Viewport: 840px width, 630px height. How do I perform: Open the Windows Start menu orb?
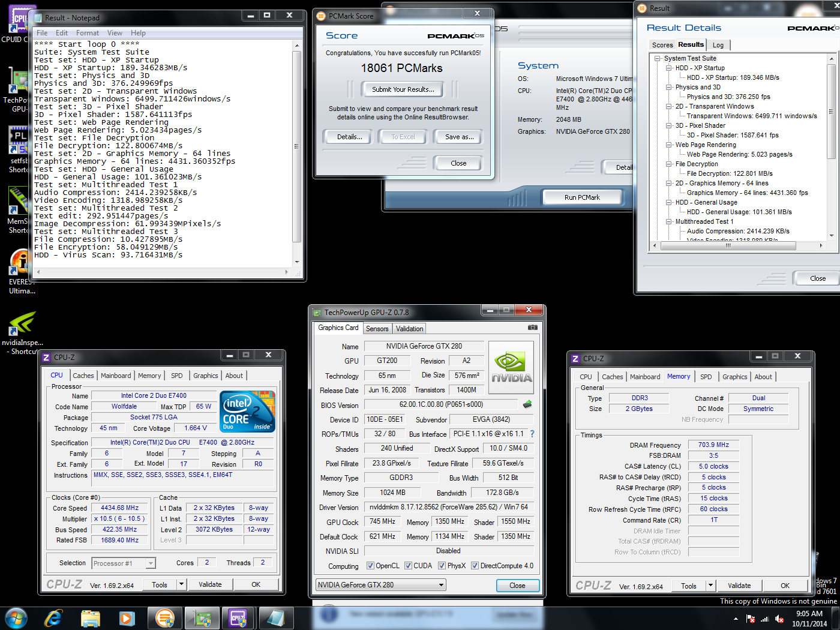pos(16,618)
